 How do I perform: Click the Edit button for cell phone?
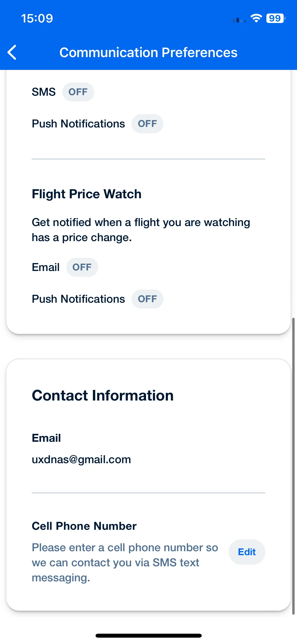click(247, 552)
